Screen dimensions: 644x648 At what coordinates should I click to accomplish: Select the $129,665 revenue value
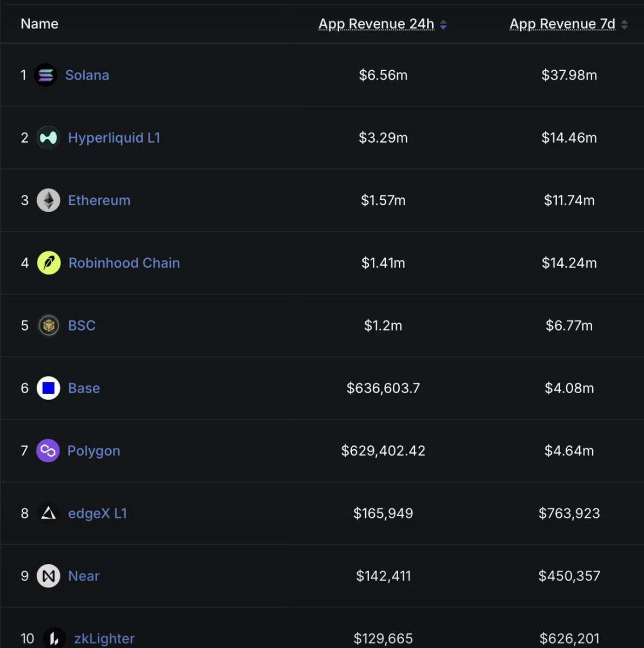[383, 639]
